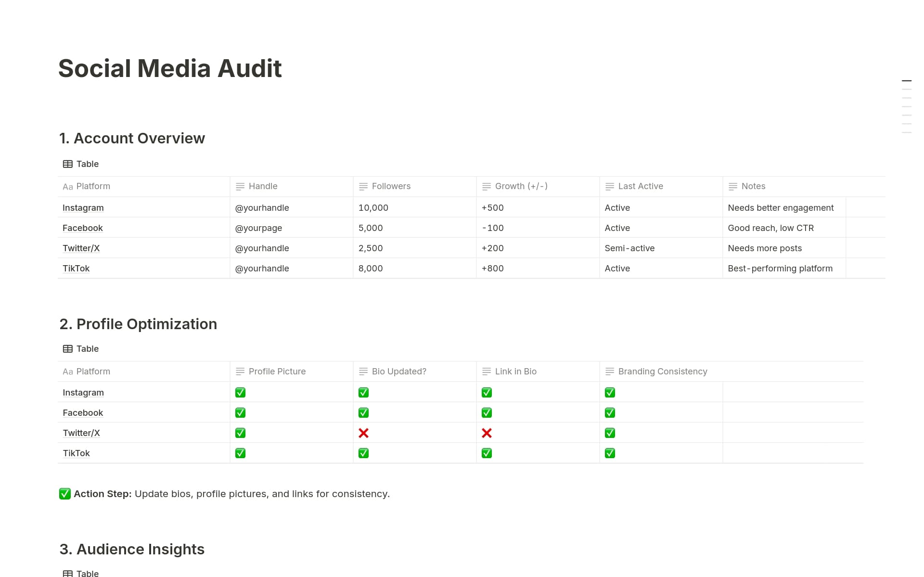Click the text property icon beside Handle
Screen dimensions: 924x577
pos(240,186)
